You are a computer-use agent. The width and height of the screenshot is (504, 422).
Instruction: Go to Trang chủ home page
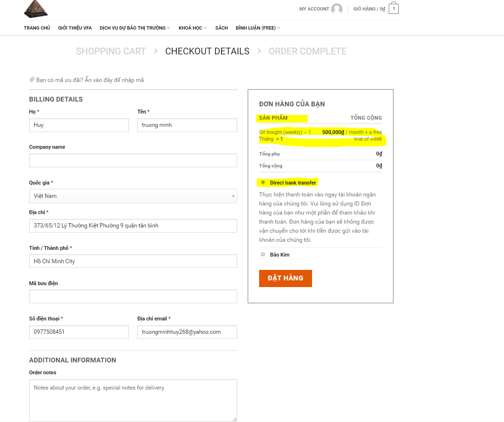pyautogui.click(x=37, y=28)
